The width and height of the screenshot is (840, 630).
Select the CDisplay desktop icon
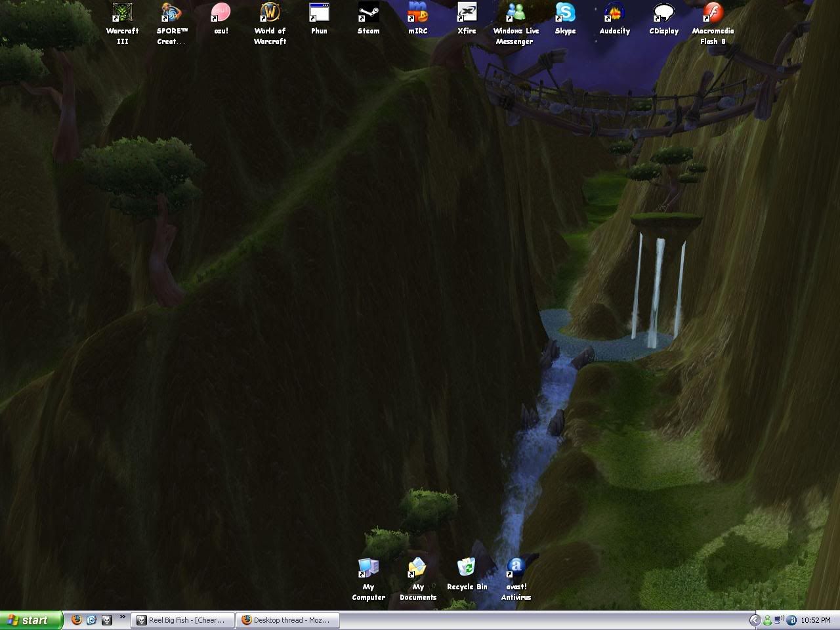click(x=663, y=18)
